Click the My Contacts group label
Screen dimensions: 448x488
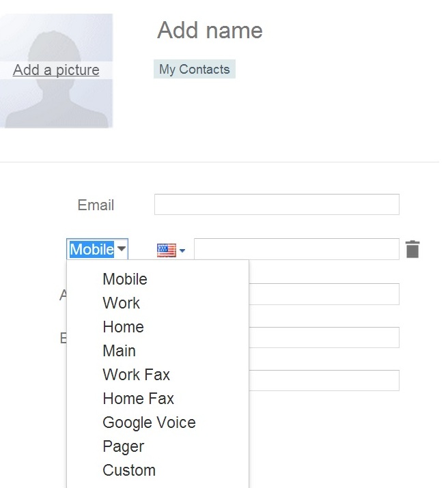point(194,69)
